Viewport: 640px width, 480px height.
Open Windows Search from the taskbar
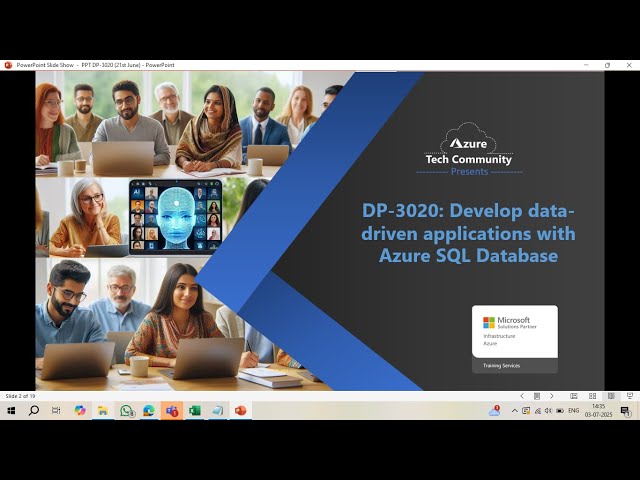point(33,411)
